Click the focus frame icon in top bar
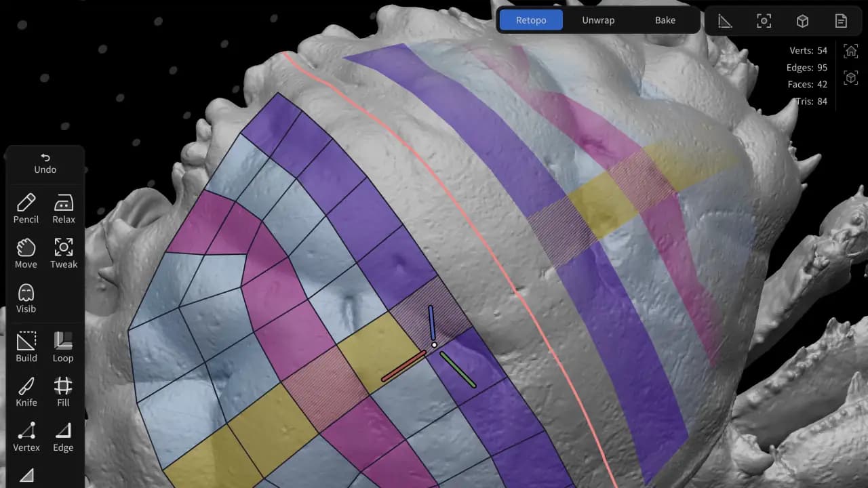 pos(764,21)
